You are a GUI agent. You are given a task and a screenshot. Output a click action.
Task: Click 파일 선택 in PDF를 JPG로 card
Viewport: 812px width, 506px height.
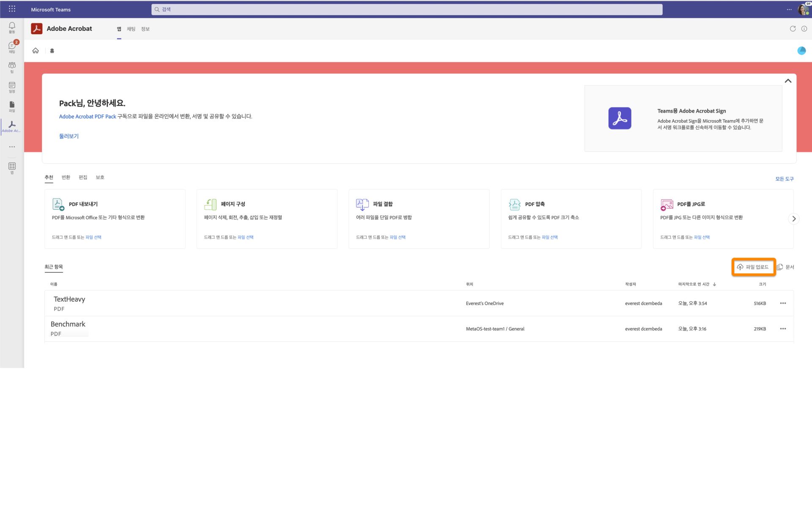702,237
